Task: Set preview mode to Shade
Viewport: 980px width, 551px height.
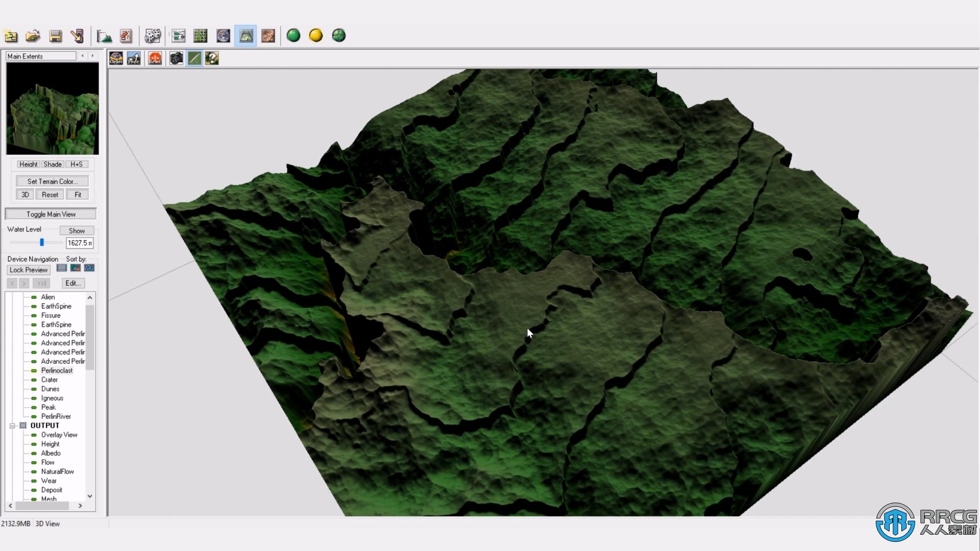Action: pos(53,164)
